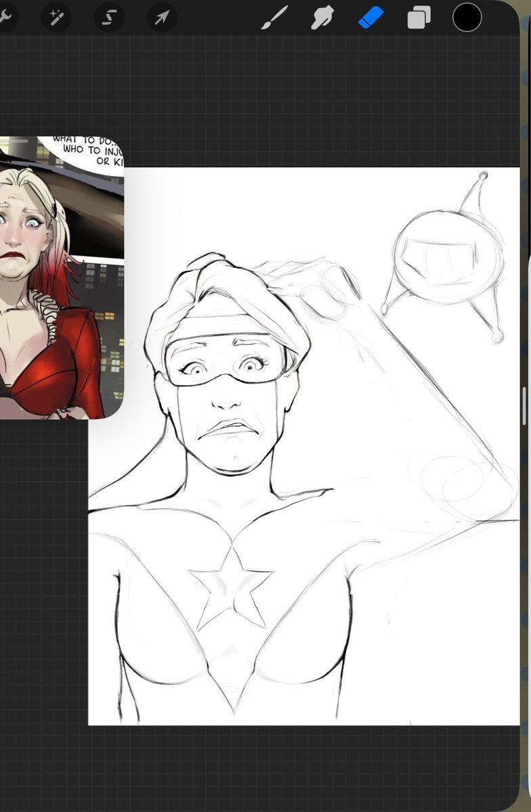Open the Layers panel
Image resolution: width=531 pixels, height=812 pixels.
[419, 18]
